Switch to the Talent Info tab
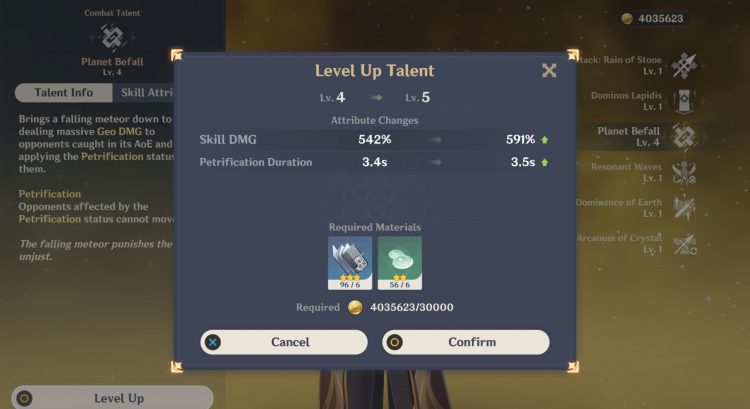This screenshot has height=409, width=750. pyautogui.click(x=64, y=93)
